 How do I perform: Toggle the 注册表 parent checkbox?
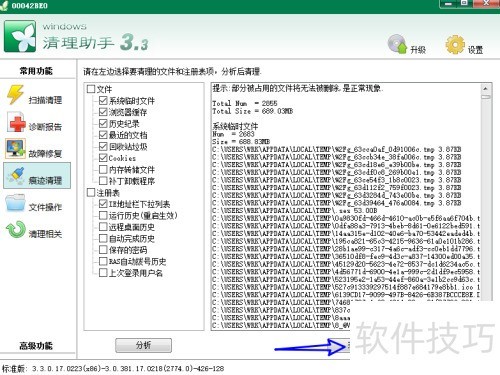pos(91,192)
